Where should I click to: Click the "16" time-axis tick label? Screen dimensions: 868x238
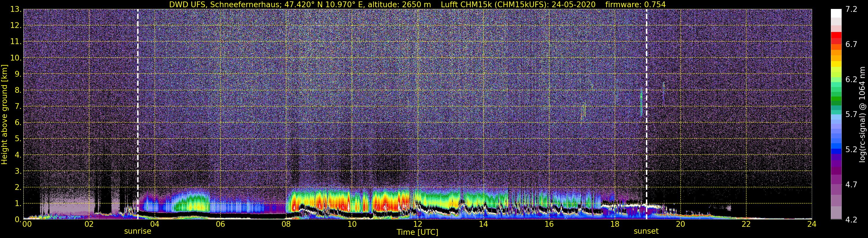(x=549, y=224)
